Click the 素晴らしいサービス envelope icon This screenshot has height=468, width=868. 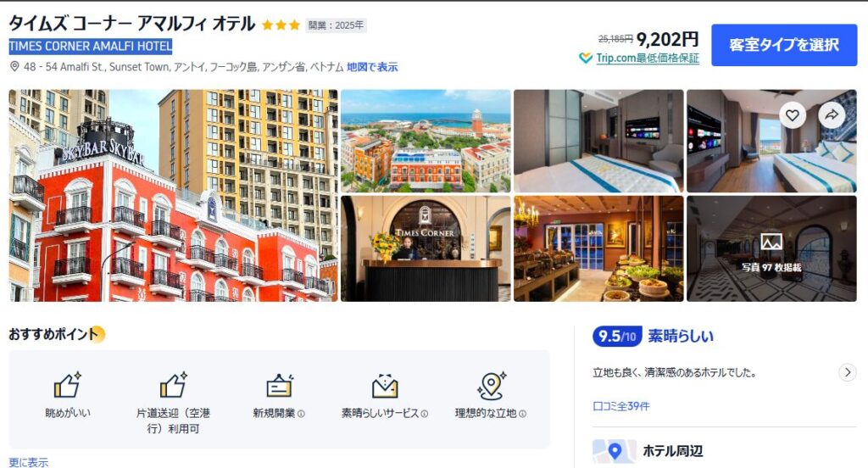click(385, 386)
